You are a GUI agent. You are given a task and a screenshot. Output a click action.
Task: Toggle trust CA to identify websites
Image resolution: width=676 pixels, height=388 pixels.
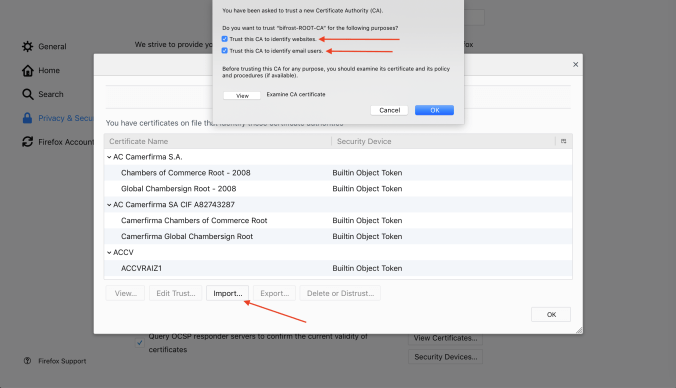(x=225, y=39)
